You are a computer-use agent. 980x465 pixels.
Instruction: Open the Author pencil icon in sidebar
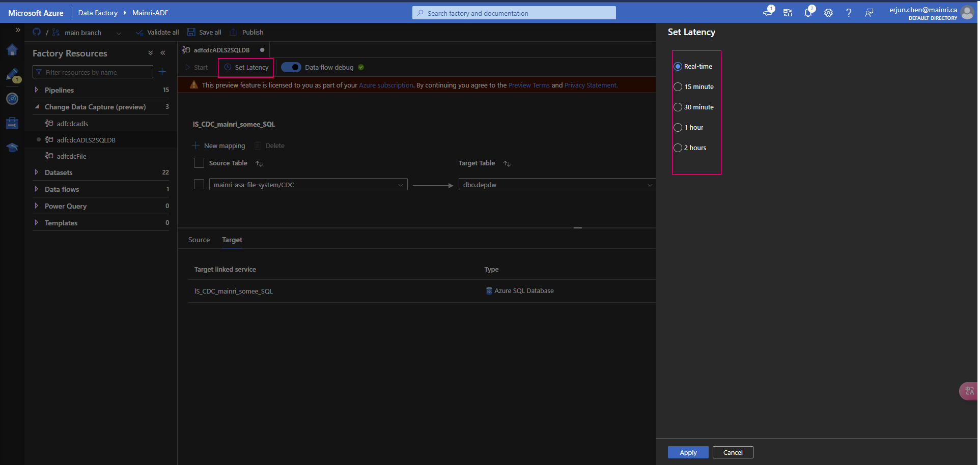coord(12,74)
